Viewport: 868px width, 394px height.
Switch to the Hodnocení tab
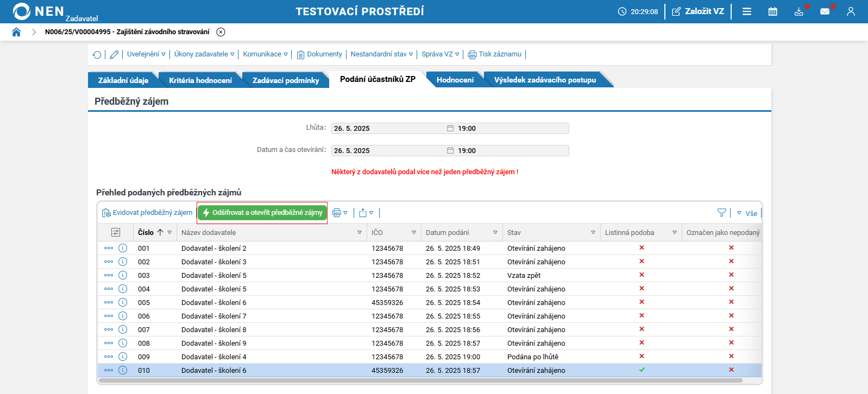[455, 80]
